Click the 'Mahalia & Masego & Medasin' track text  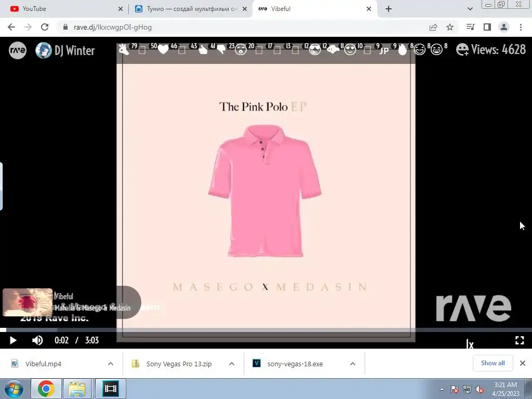click(x=92, y=308)
